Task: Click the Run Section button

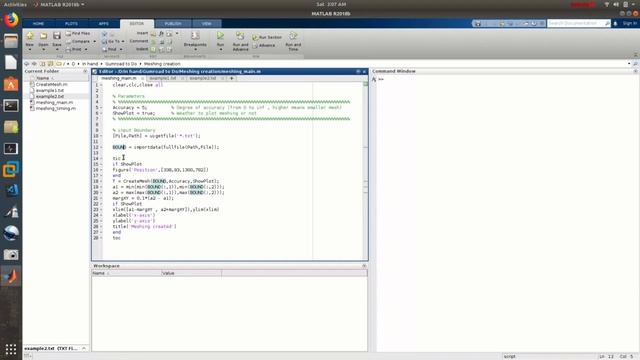Action: [x=267, y=37]
